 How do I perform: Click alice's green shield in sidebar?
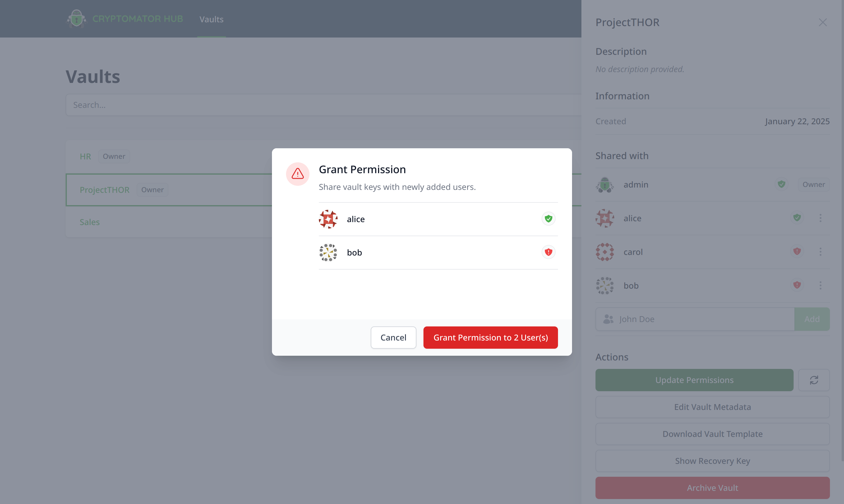tap(797, 218)
